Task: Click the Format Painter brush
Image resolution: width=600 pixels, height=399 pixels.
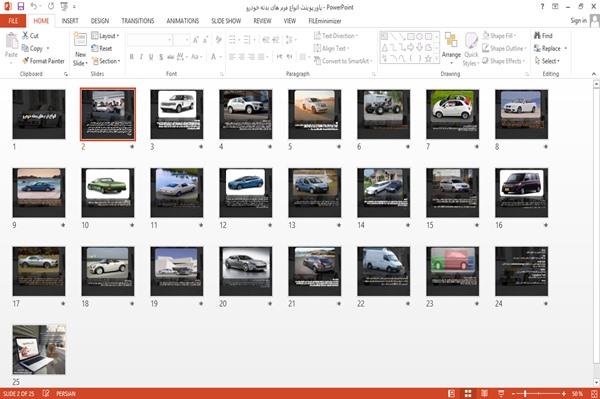Action: tap(26, 61)
